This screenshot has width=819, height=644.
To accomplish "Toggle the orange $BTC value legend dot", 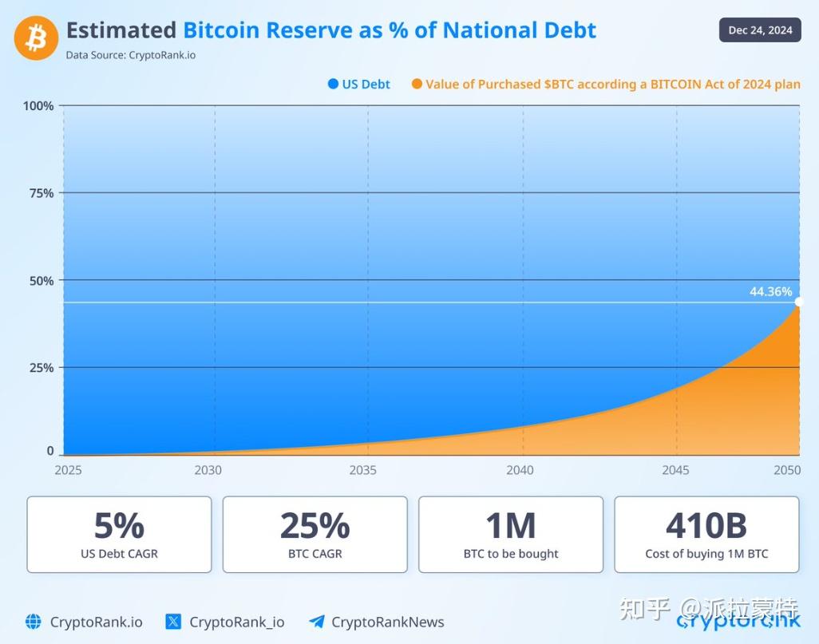I will coord(417,84).
